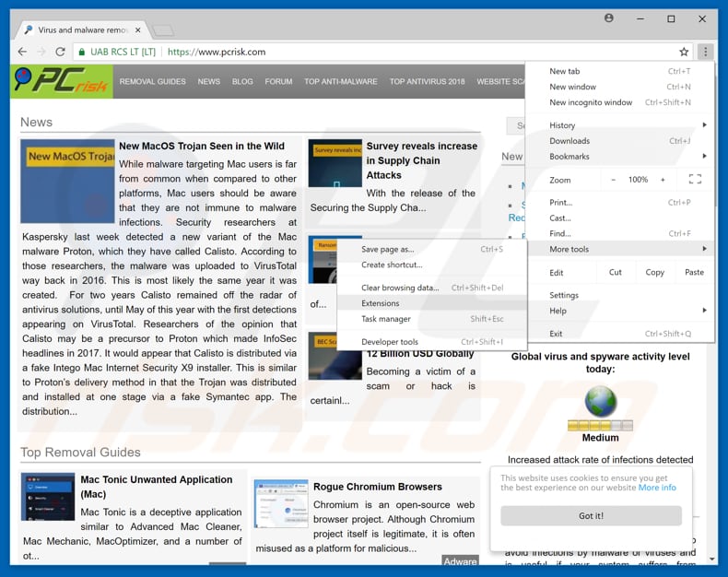Viewport: 728px width, 577px height.
Task: Click the Survey reveals article thumbnail
Action: (335, 163)
